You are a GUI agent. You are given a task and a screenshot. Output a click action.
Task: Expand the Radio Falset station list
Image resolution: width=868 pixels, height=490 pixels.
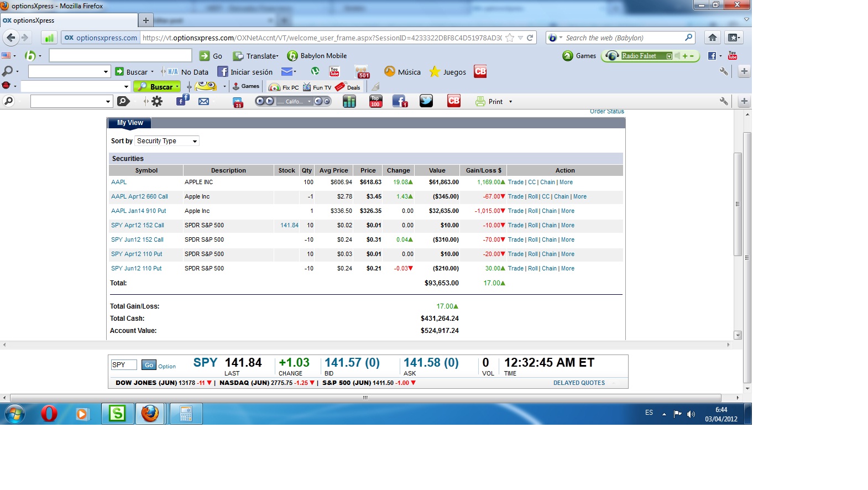[x=669, y=56]
